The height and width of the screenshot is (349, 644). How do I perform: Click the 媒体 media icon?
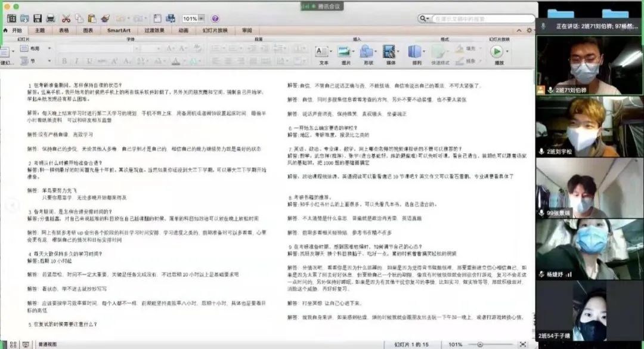coord(391,53)
